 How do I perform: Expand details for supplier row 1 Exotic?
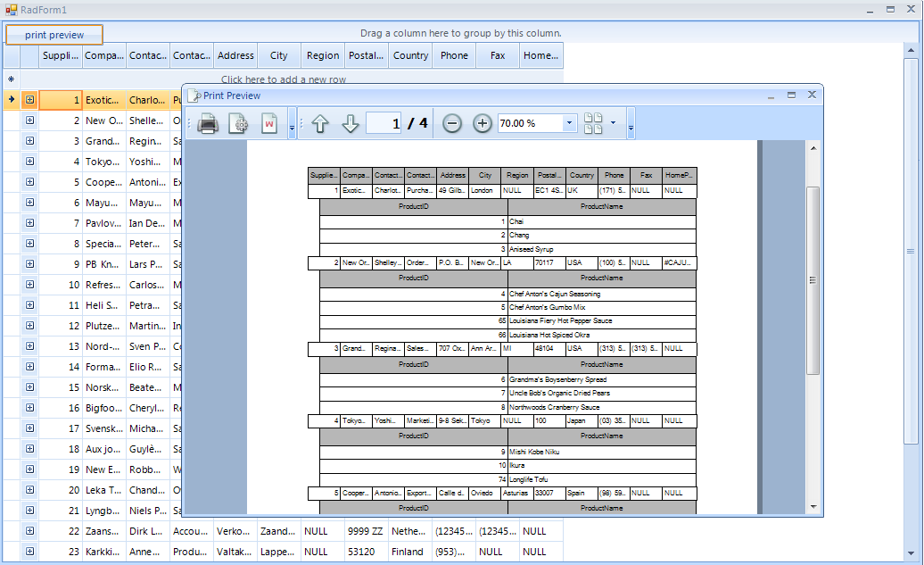tap(29, 99)
